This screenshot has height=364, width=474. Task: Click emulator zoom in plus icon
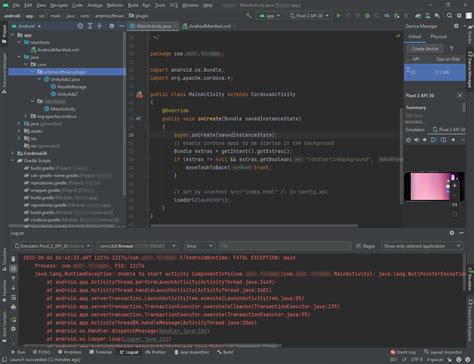(454, 186)
